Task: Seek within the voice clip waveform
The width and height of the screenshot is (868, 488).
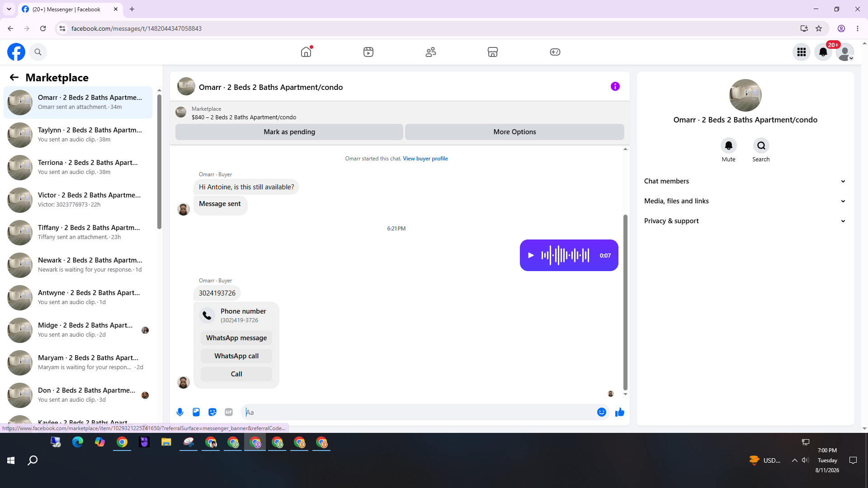Action: coord(565,255)
